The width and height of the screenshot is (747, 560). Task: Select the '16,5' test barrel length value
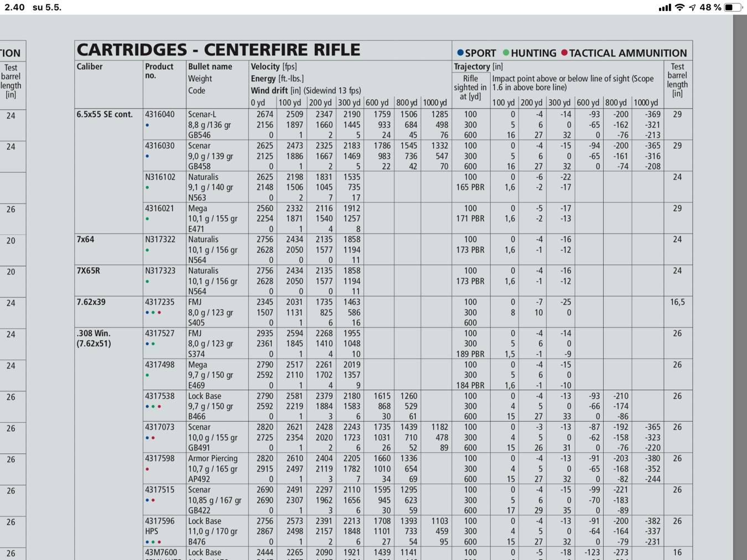click(x=677, y=302)
